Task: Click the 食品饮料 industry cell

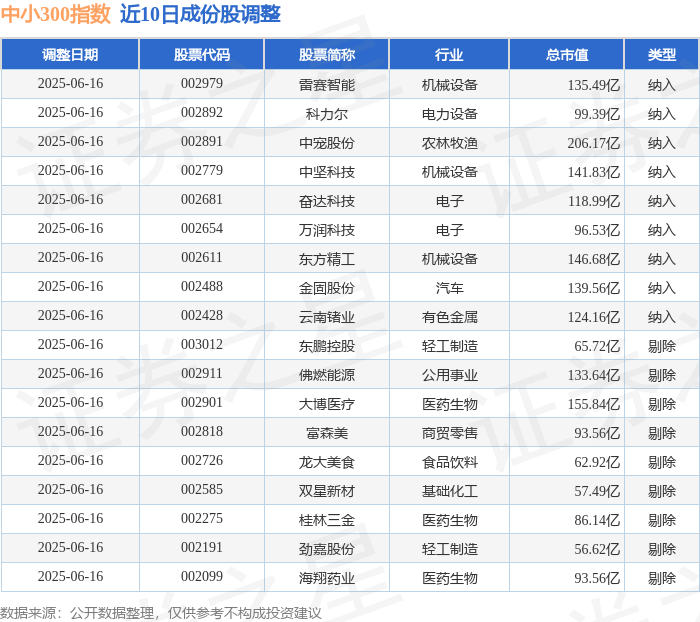Action: coord(450,462)
